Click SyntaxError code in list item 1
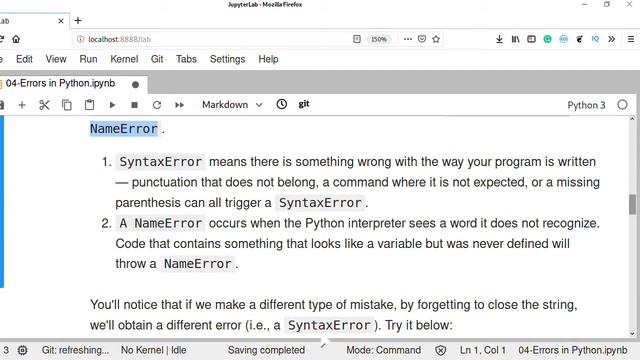Screen dimensions: 640x360 pyautogui.click(x=160, y=162)
